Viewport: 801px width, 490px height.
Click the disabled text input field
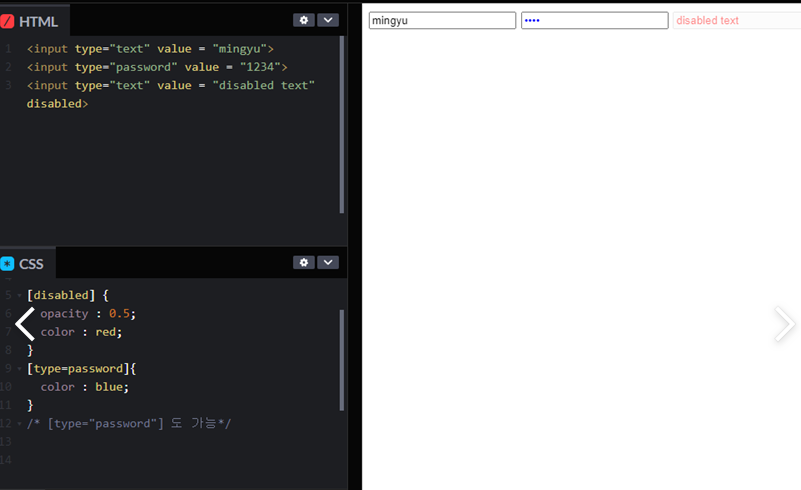point(737,20)
